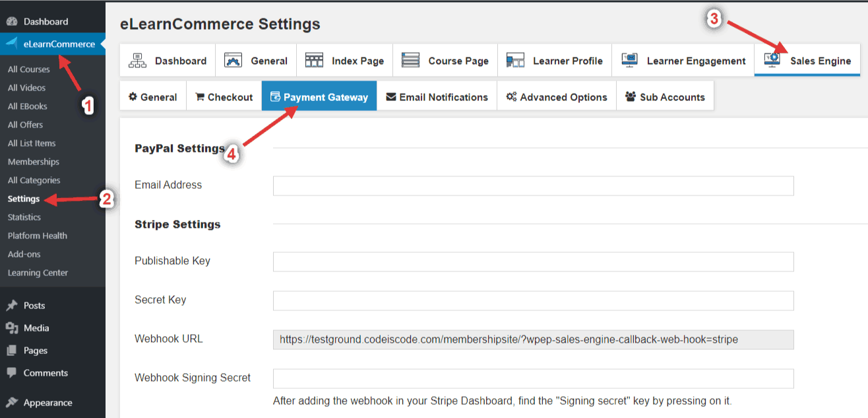The height and width of the screenshot is (418, 868).
Task: Focus the Stripe Publishable Key field
Action: tap(533, 262)
